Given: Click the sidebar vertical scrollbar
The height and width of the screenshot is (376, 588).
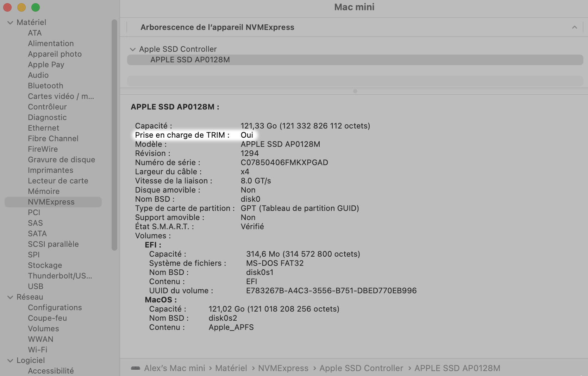Looking at the screenshot, I should click(114, 135).
